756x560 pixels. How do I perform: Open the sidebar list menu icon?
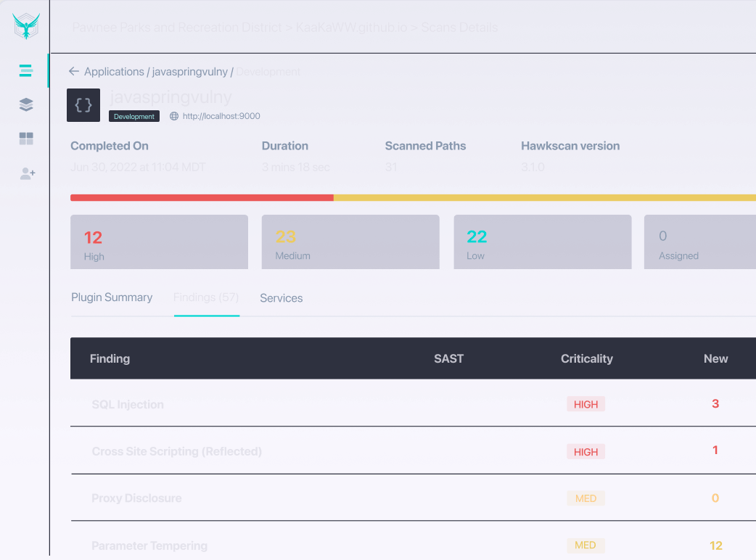pos(26,70)
